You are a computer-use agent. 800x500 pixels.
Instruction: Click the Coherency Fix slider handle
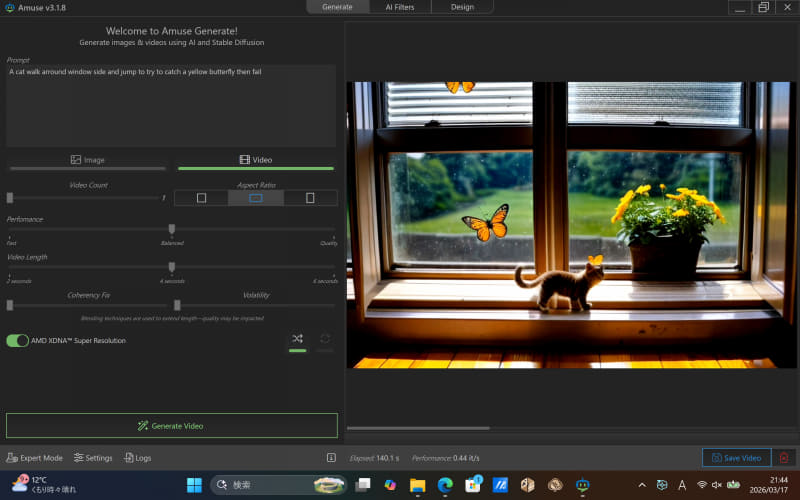coord(10,305)
